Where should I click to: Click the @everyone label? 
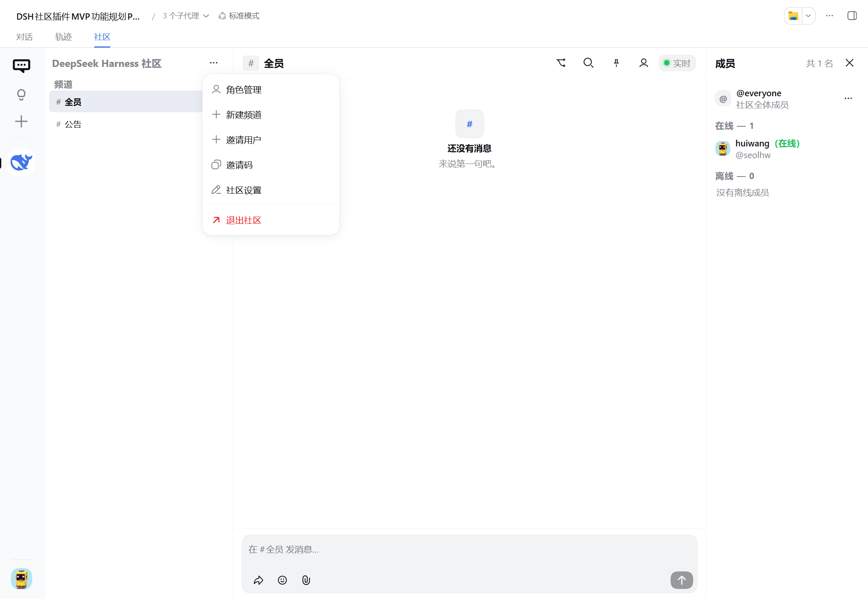759,93
